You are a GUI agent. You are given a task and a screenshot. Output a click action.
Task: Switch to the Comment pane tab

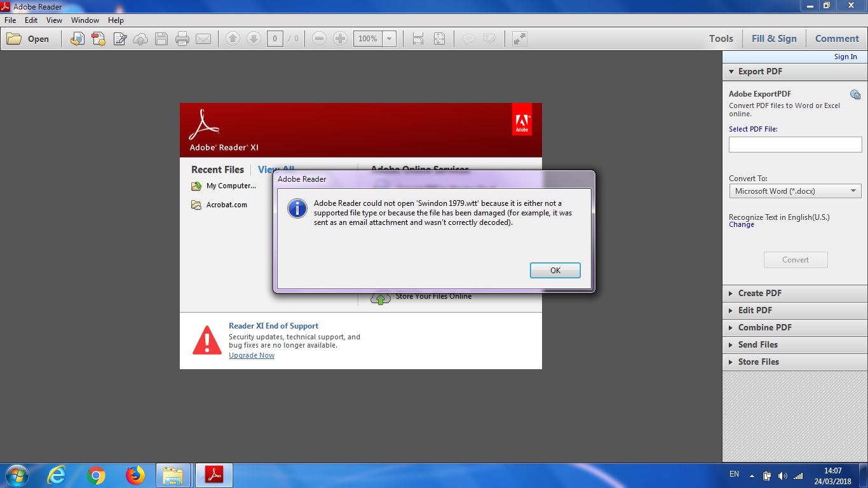point(837,39)
